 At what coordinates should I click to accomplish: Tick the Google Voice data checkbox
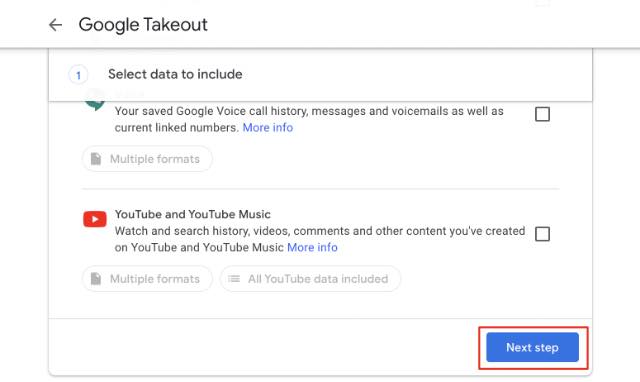[542, 114]
